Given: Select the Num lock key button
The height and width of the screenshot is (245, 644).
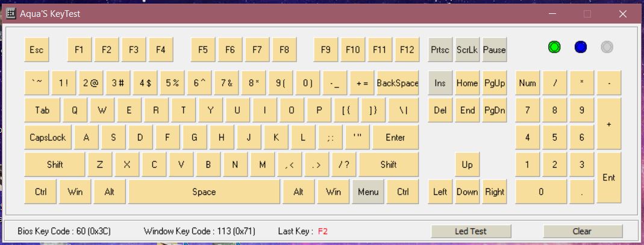Looking at the screenshot, I should (527, 83).
